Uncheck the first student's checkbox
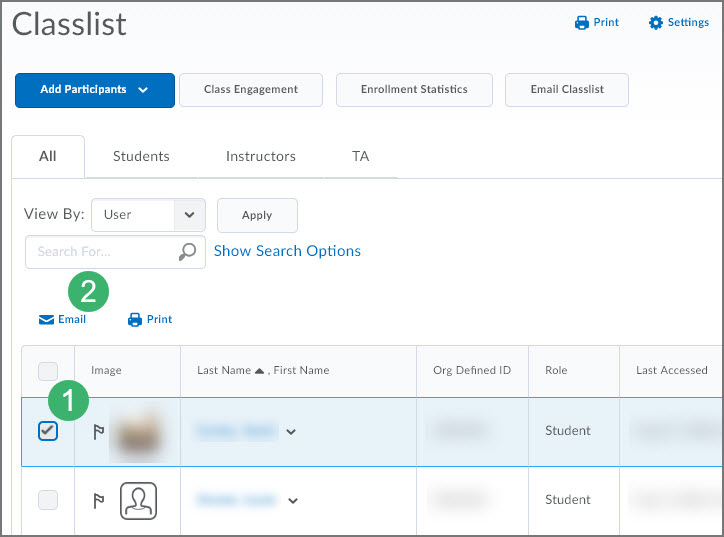Screen dimensions: 724x537 pyautogui.click(x=48, y=431)
